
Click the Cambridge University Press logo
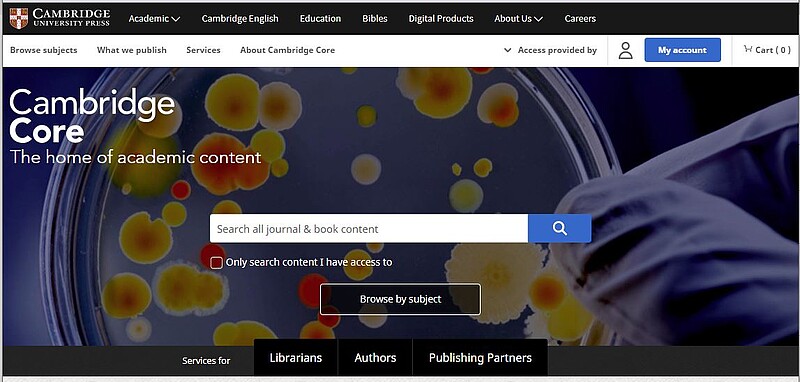[59, 18]
